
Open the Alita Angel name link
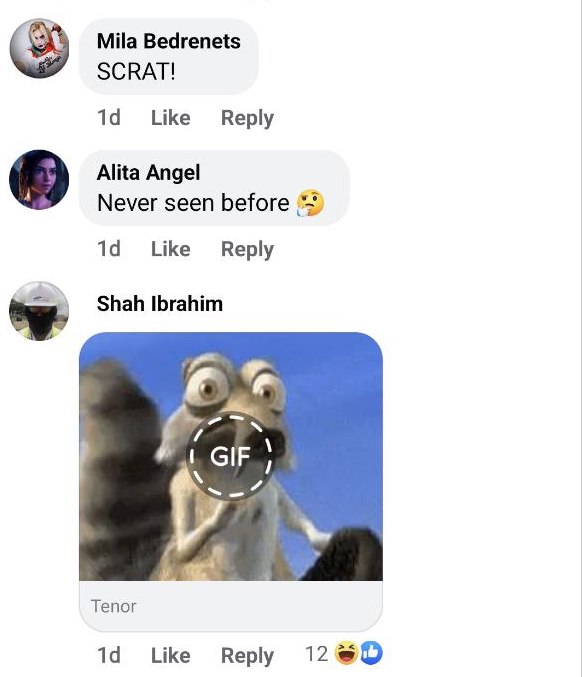149,173
